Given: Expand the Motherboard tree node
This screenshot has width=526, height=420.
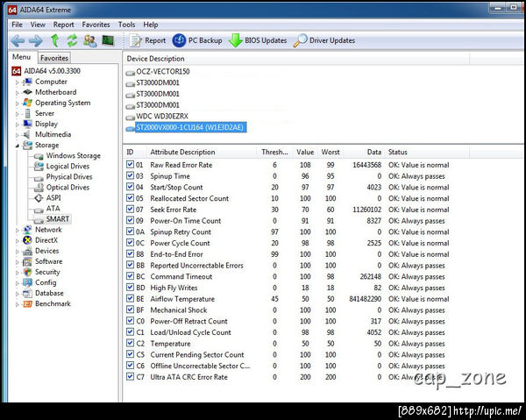Looking at the screenshot, I should tap(18, 93).
